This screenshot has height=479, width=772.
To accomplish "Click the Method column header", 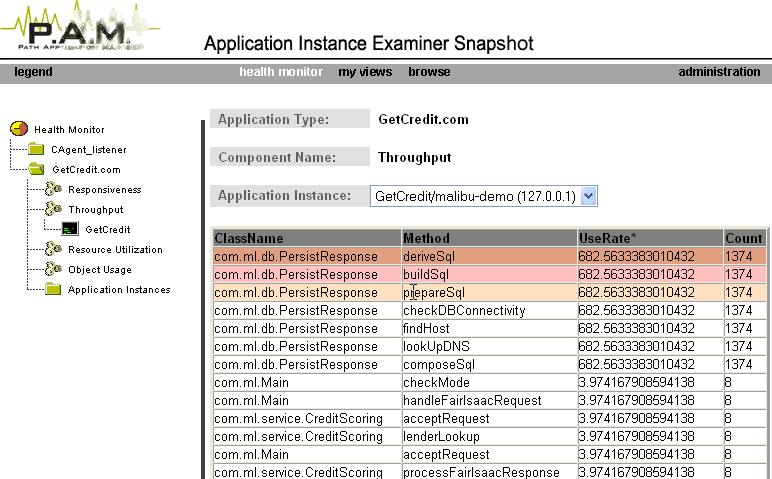I will coord(489,238).
